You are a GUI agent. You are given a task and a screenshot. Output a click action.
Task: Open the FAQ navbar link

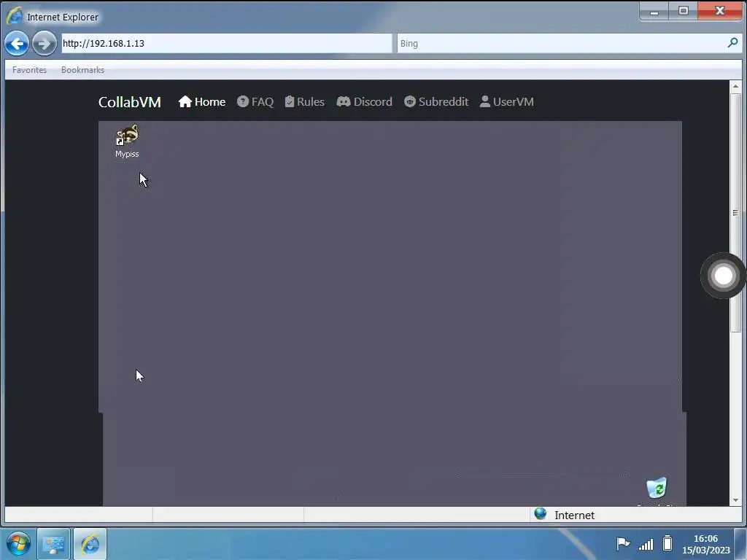tap(255, 102)
